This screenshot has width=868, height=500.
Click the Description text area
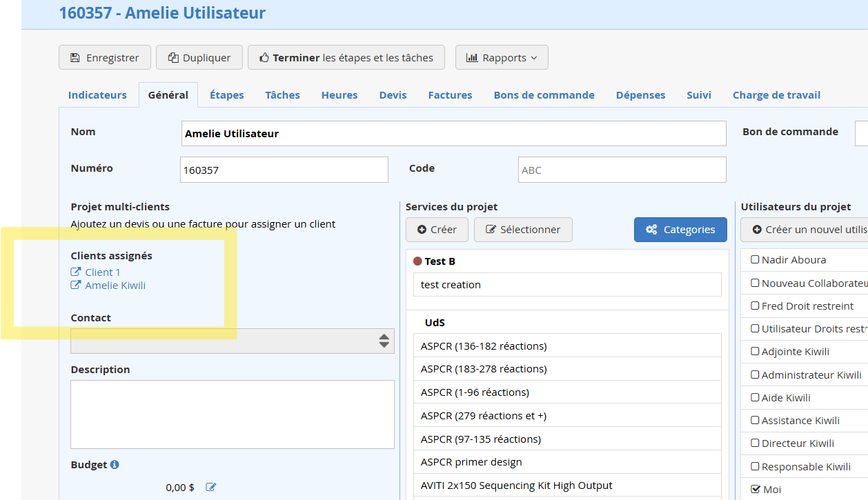point(233,414)
